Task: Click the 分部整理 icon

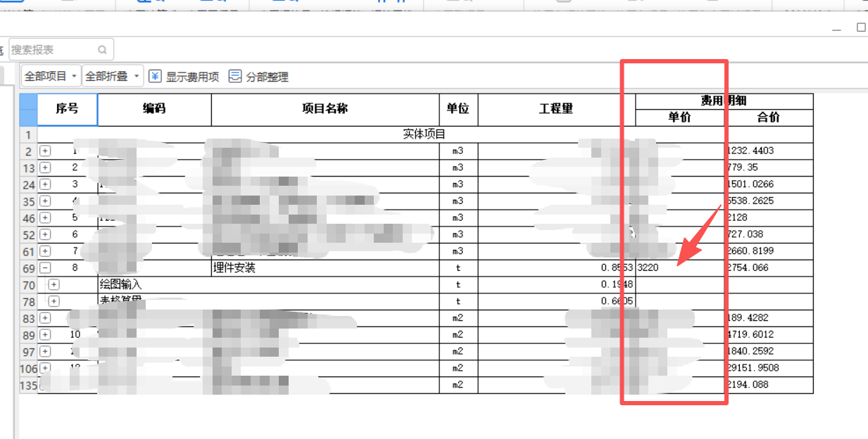Action: point(235,75)
